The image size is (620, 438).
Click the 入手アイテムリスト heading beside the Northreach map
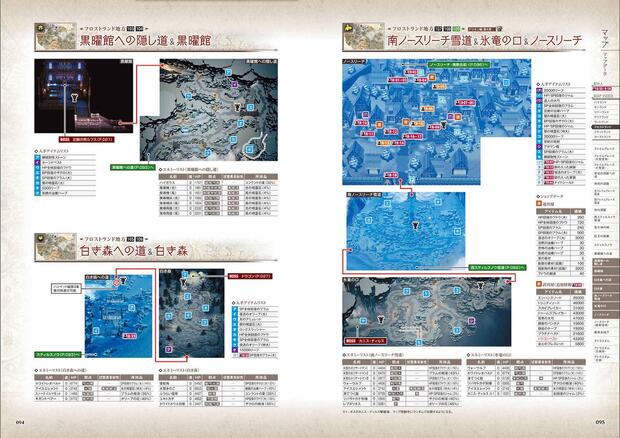[x=554, y=84]
